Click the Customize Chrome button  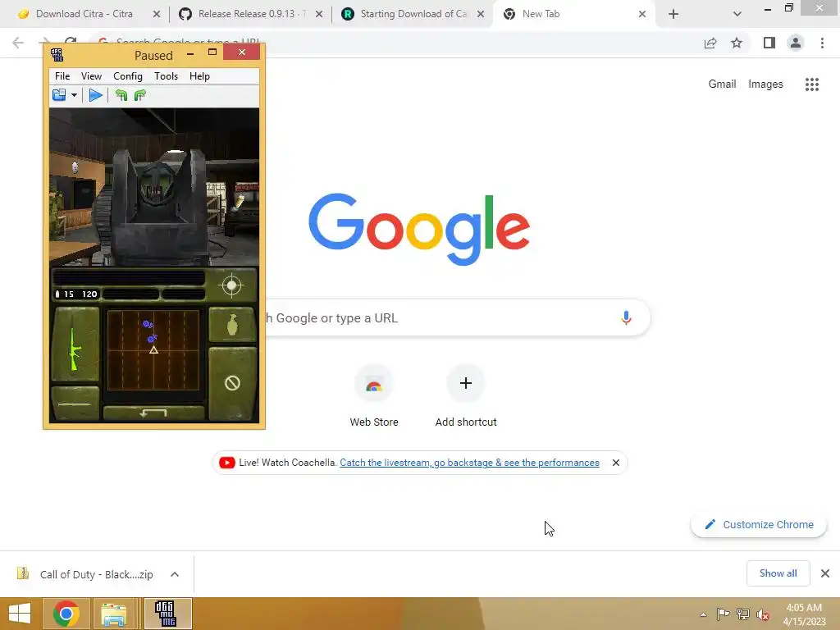pyautogui.click(x=759, y=524)
